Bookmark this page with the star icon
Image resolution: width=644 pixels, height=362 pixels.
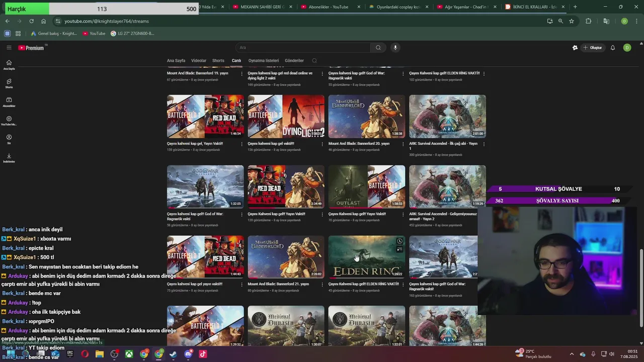point(572,21)
